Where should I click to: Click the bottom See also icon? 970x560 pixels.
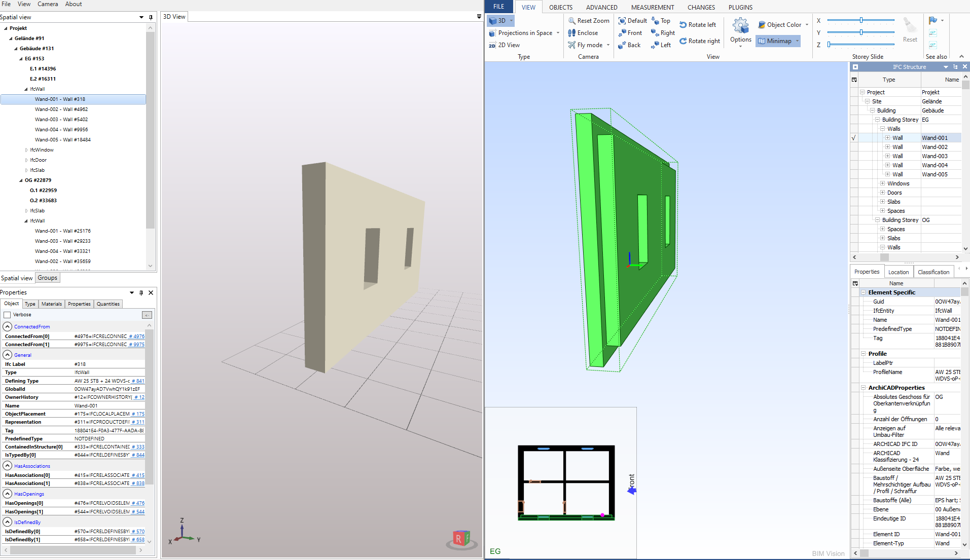(x=932, y=45)
